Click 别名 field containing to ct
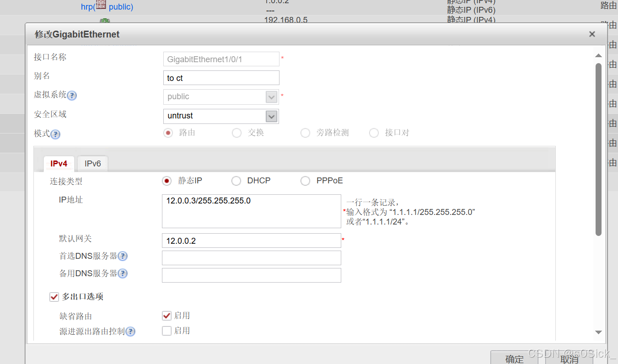 coord(221,78)
